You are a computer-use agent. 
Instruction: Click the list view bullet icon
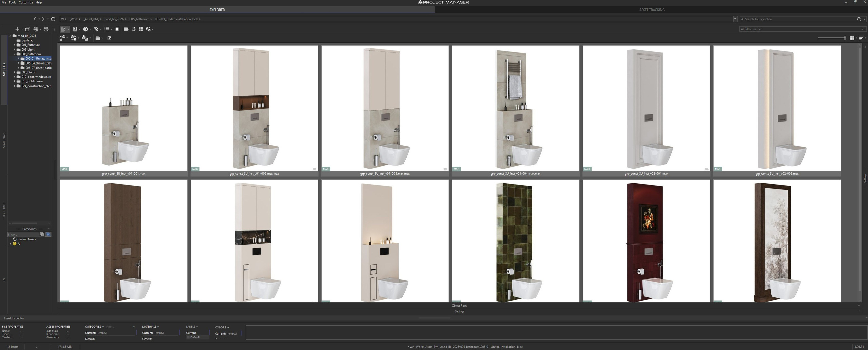click(x=107, y=29)
